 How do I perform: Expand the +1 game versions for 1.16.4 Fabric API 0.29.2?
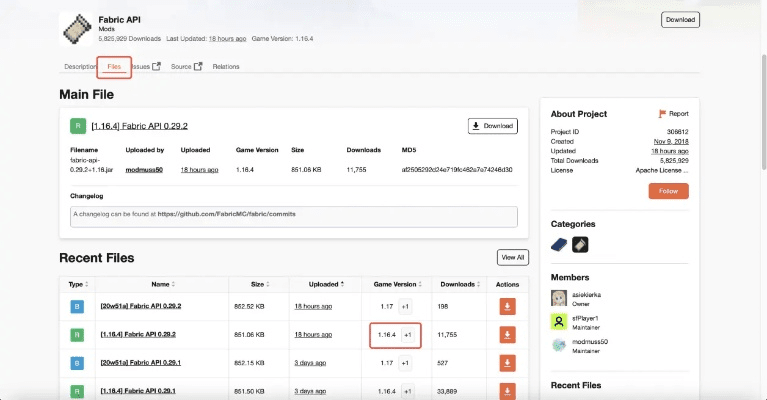pos(407,335)
